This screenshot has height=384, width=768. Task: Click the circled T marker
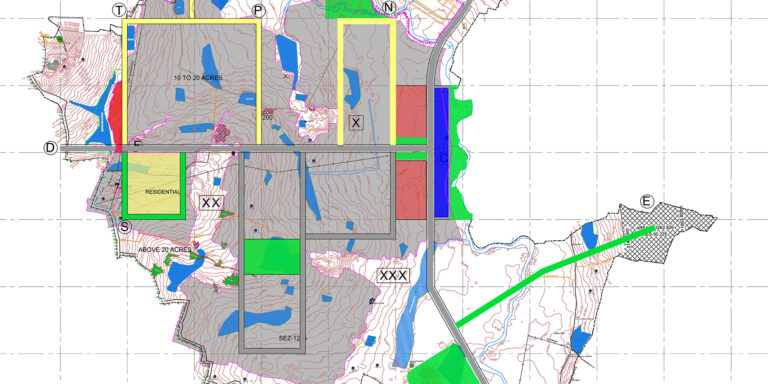pos(119,10)
